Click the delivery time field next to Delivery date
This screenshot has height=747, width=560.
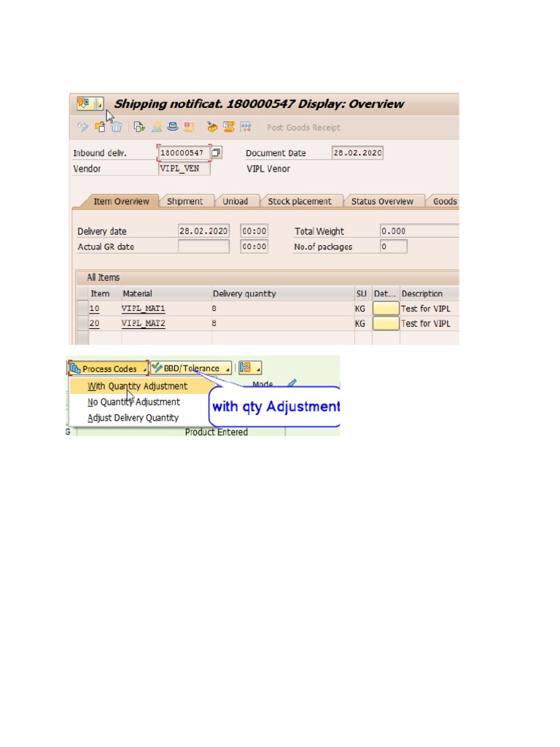coord(254,231)
